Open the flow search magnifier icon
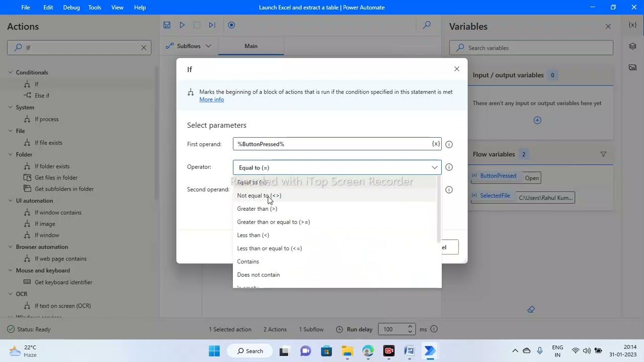The image size is (644, 362). point(427,25)
